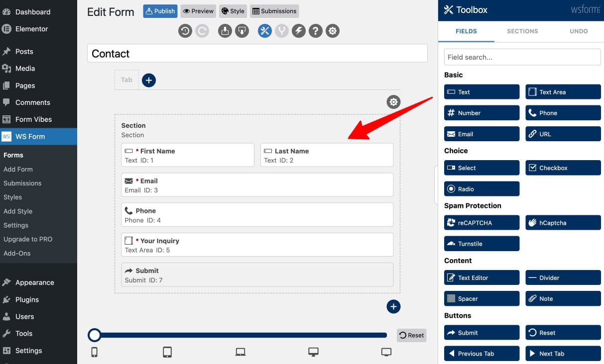
Task: Switch to the Undo tab
Action: coord(579,31)
